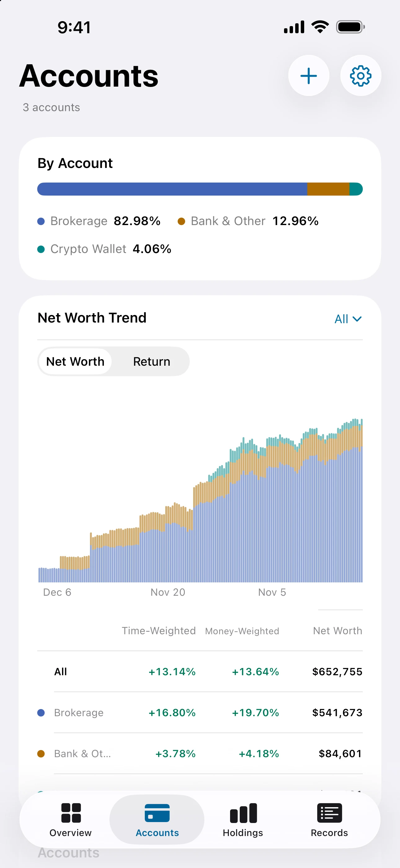The width and height of the screenshot is (400, 868).
Task: Open the Overview tab icon
Action: [x=71, y=813]
